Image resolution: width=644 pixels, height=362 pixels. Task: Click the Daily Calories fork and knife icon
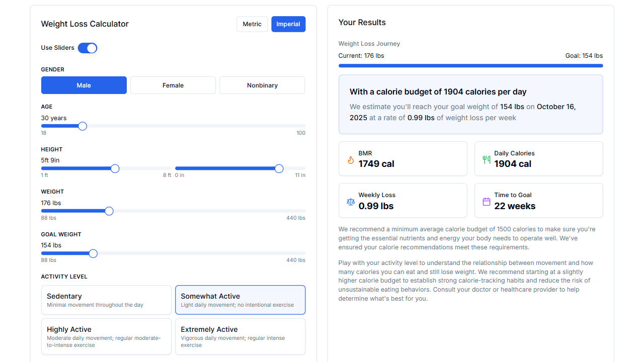click(x=487, y=160)
